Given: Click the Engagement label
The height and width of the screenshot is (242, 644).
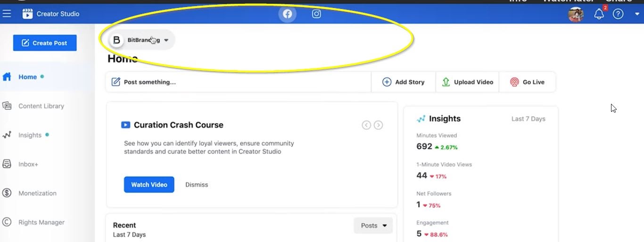Looking at the screenshot, I should (x=432, y=223).
